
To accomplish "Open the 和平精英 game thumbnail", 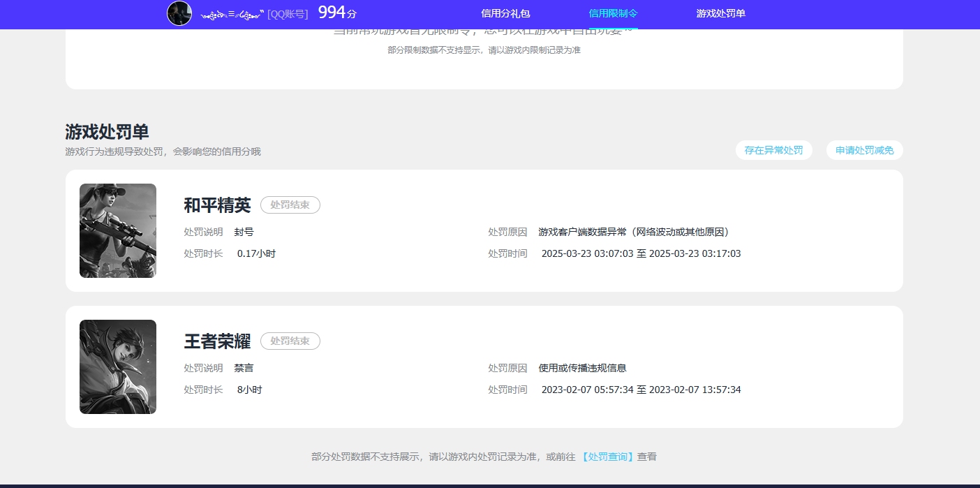I will (118, 230).
